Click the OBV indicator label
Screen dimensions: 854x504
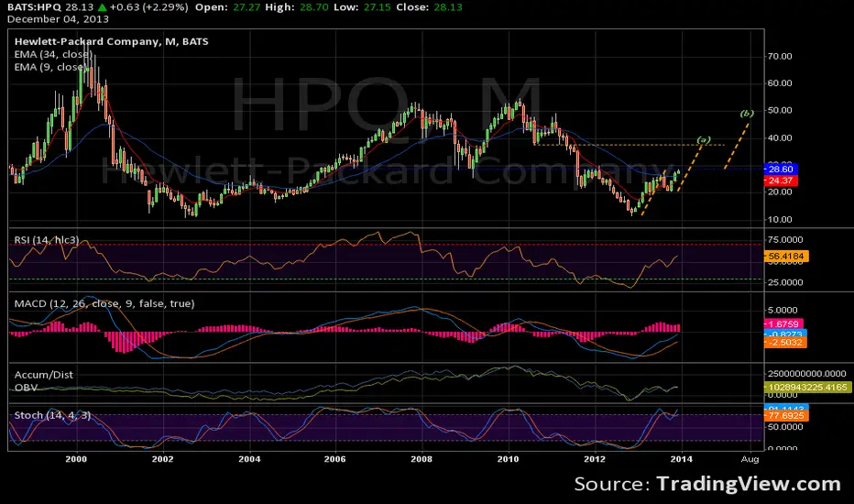[x=26, y=388]
